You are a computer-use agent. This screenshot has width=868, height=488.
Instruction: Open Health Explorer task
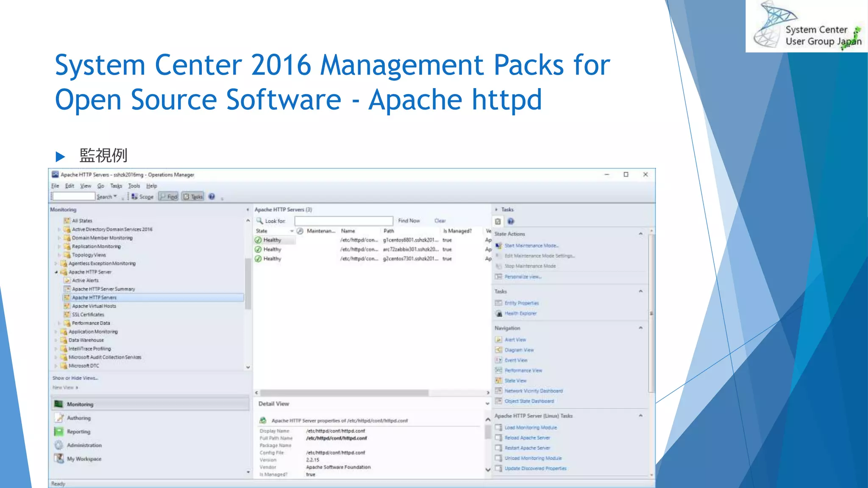click(x=520, y=313)
